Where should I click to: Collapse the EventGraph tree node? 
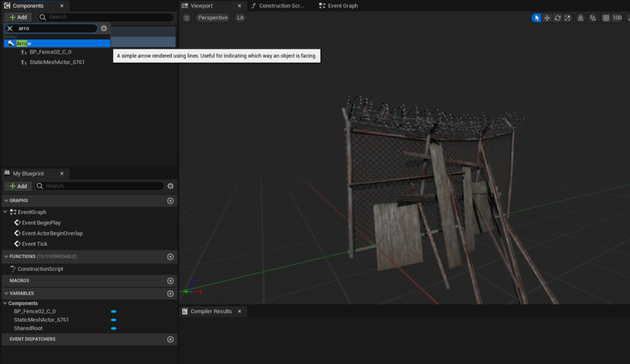6,212
